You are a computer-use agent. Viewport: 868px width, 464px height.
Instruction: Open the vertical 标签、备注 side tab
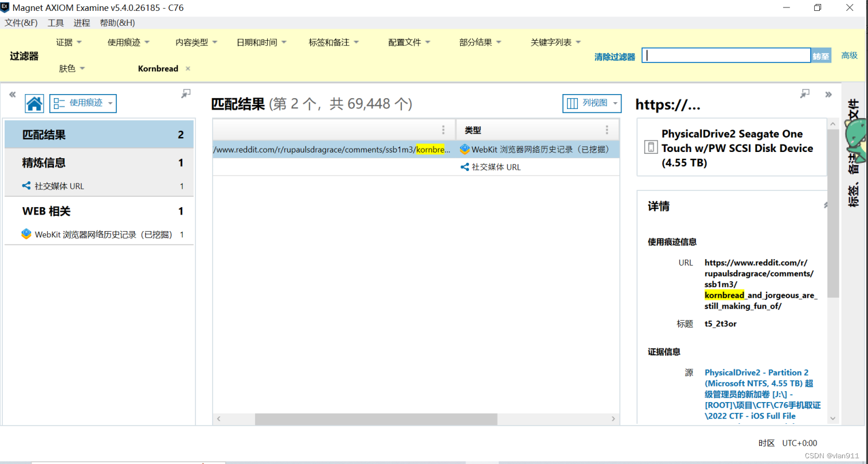pyautogui.click(x=854, y=153)
